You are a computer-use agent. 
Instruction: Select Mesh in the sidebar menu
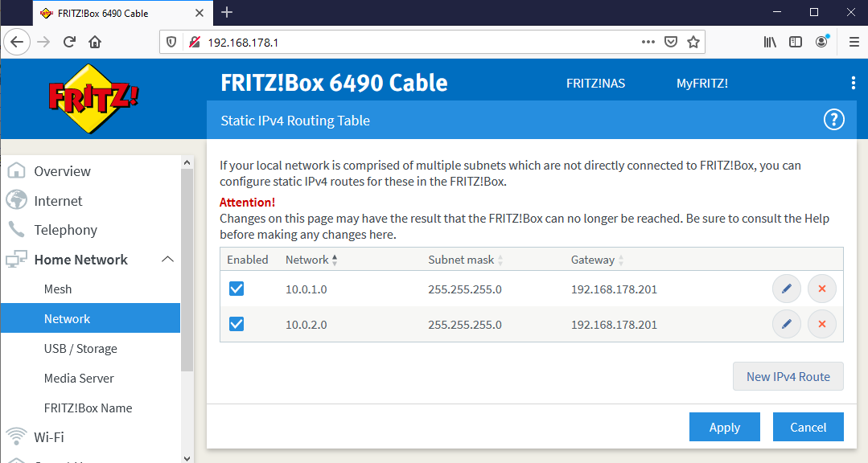point(58,289)
